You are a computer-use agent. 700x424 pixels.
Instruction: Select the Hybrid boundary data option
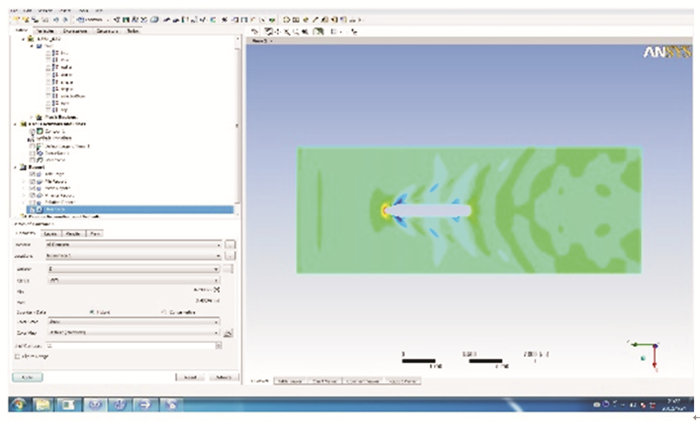pyautogui.click(x=94, y=311)
